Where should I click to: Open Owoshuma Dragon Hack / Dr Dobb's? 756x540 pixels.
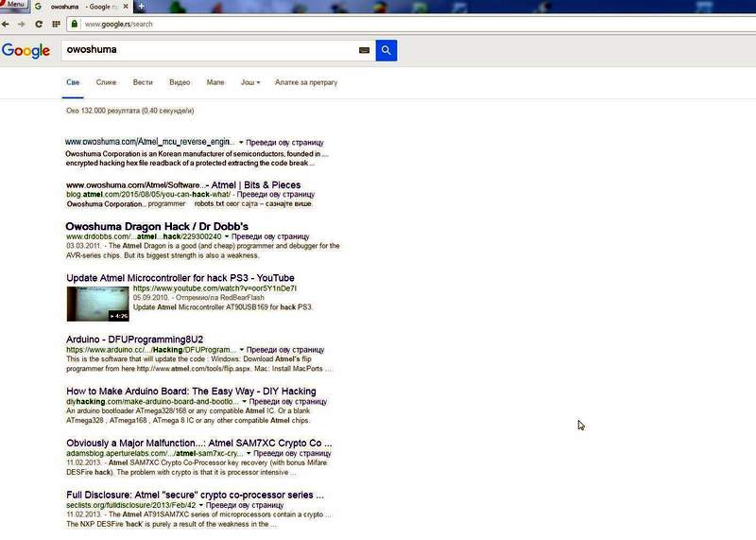(x=157, y=226)
